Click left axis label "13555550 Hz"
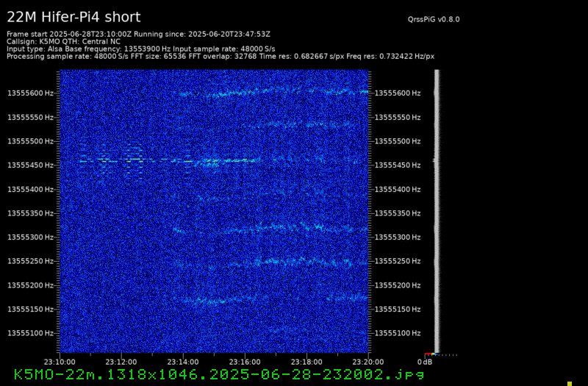 31,118
